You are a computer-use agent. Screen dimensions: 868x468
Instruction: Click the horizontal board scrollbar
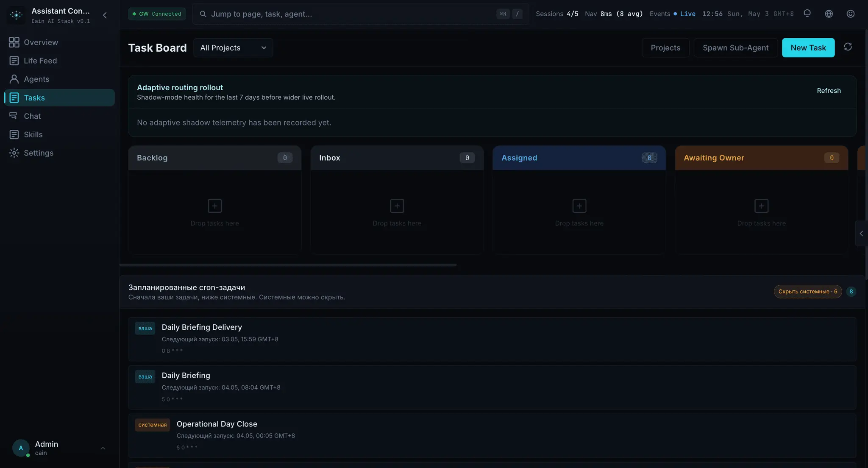pyautogui.click(x=288, y=265)
